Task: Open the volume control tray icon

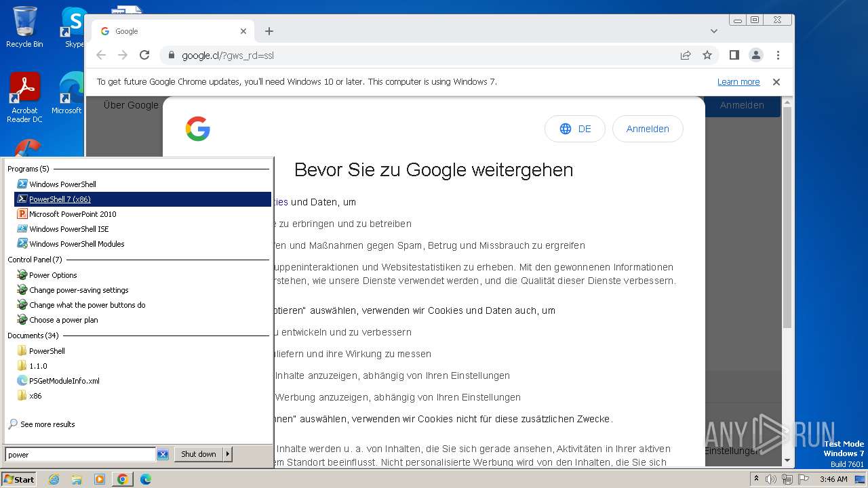Action: click(x=771, y=479)
